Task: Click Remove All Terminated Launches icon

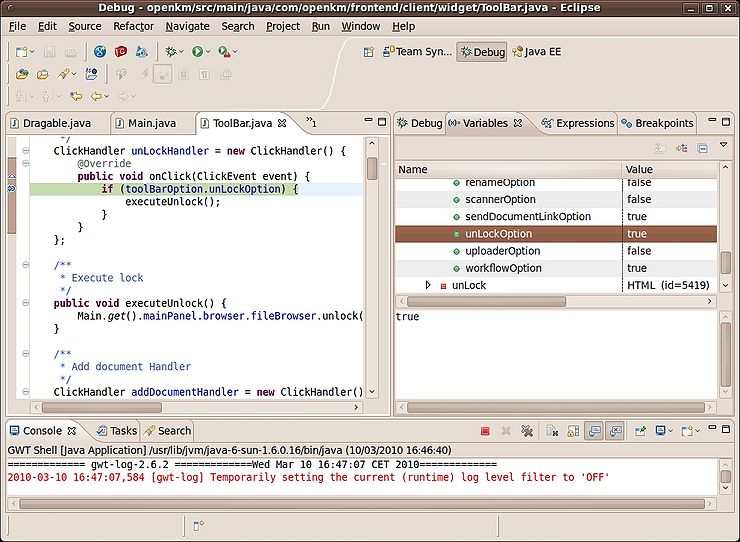Action: pos(527,431)
